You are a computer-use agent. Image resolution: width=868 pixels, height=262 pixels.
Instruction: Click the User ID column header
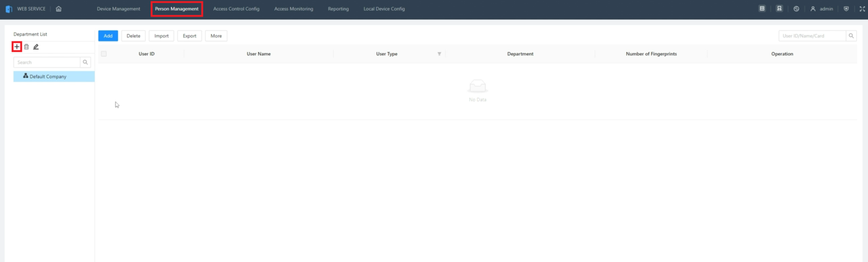146,54
